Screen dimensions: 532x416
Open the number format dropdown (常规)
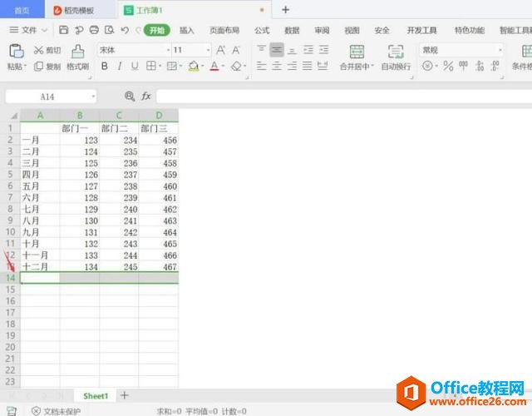tap(500, 50)
